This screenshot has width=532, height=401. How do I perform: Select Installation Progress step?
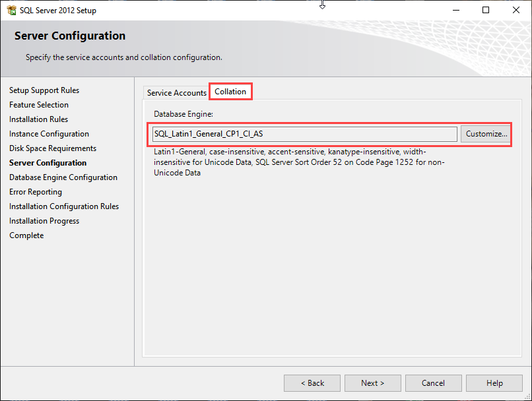pyautogui.click(x=44, y=221)
